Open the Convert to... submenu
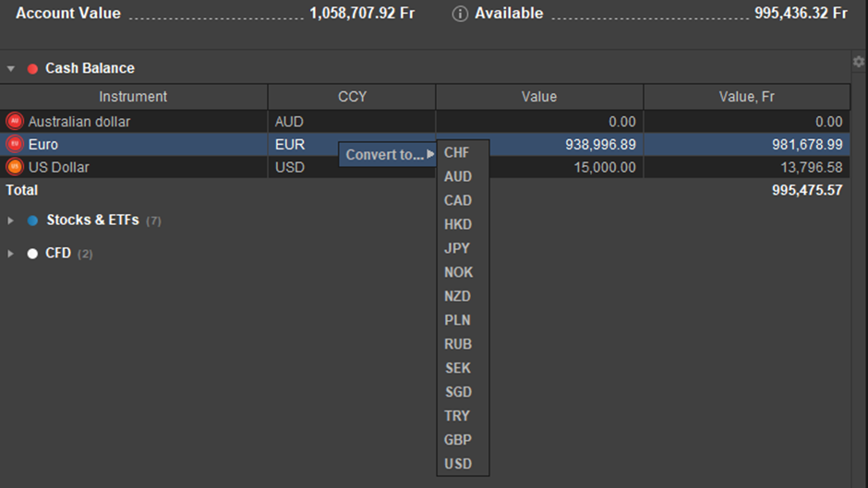Screen dimensions: 868x488 tap(386, 154)
